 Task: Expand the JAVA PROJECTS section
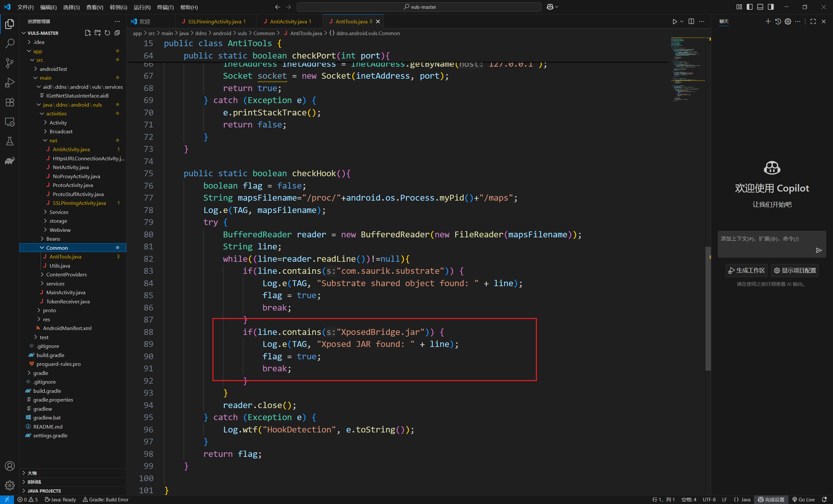coord(44,490)
